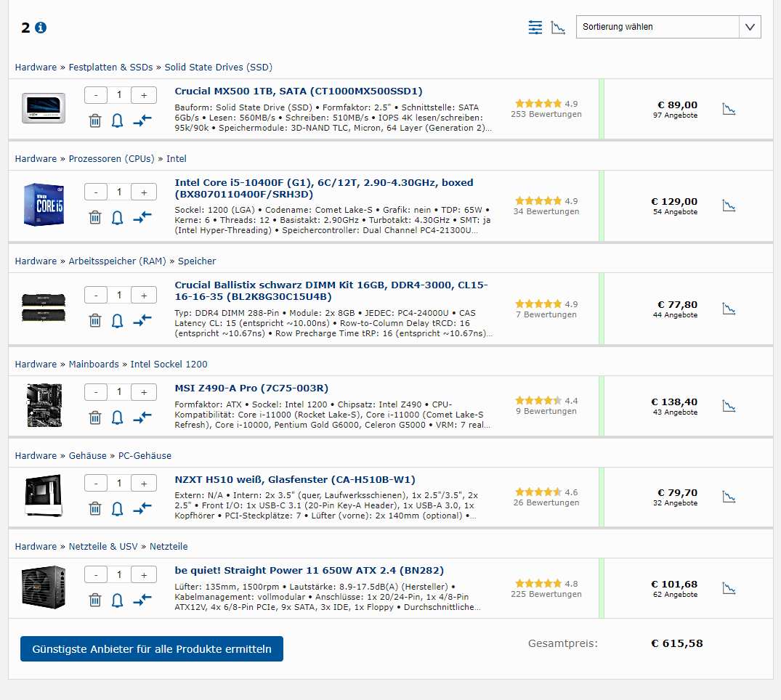Open the wishlist price history chart icon beside the sorting box
Screen dimensions: 781x700
pyautogui.click(x=558, y=28)
